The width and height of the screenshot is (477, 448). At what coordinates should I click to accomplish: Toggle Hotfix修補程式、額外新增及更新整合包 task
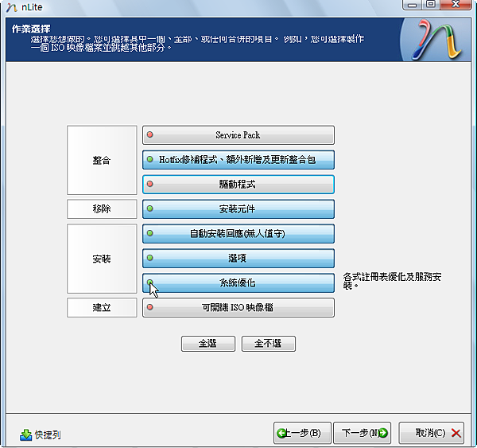(x=238, y=160)
